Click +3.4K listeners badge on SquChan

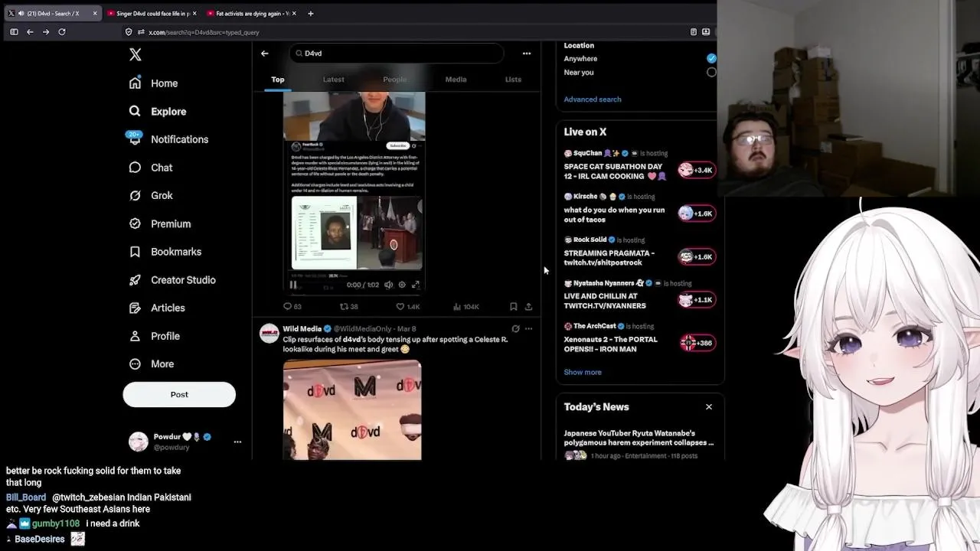(x=696, y=170)
